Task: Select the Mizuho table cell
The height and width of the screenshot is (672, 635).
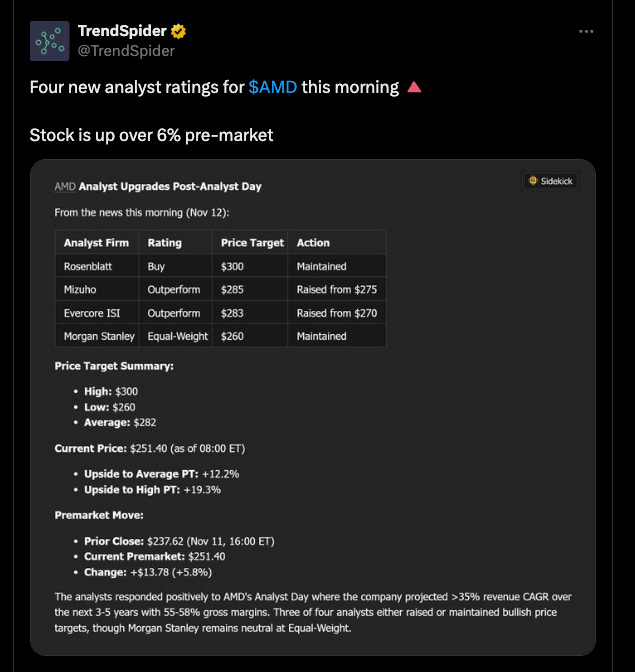Action: [x=82, y=289]
